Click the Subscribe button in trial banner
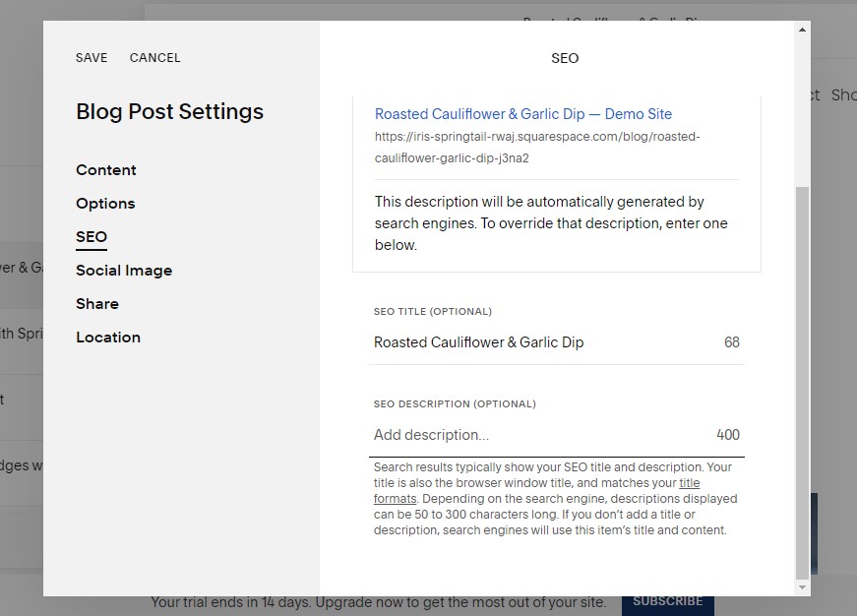This screenshot has width=857, height=616. point(667,601)
